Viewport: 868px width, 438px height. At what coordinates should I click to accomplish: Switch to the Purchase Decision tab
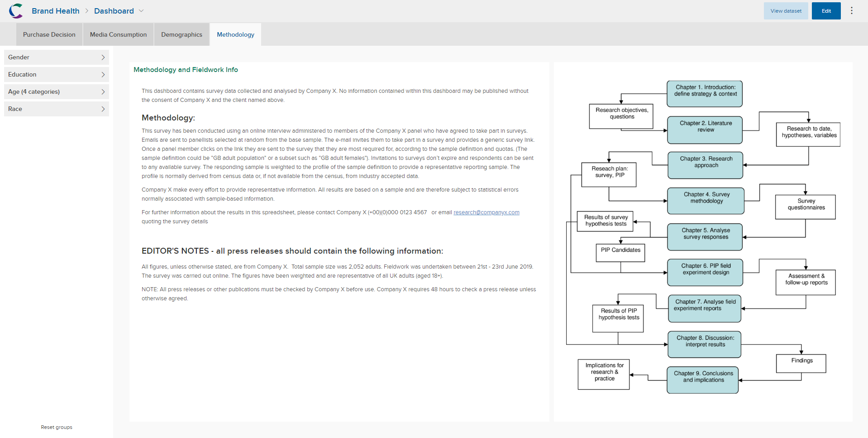point(49,34)
